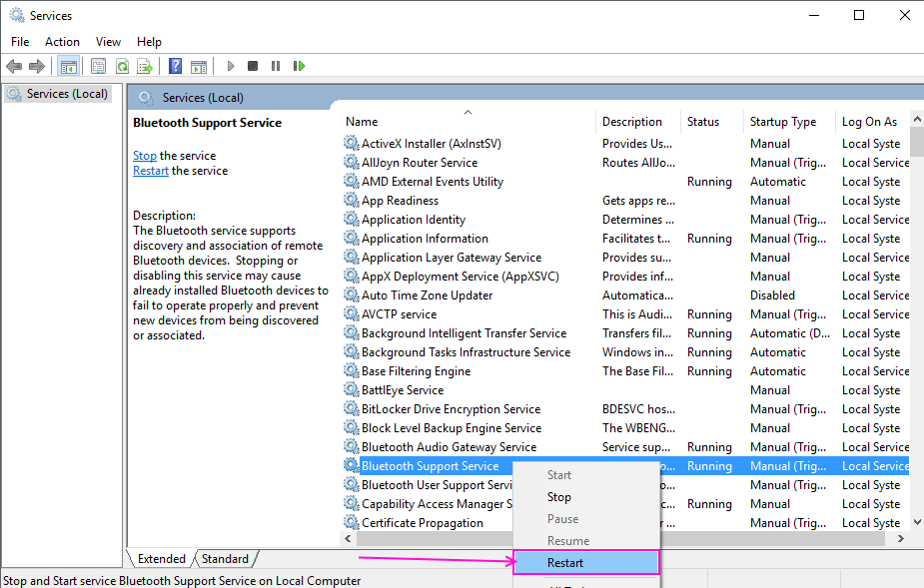The height and width of the screenshot is (588, 924).
Task: Select the Application Information row
Action: click(x=625, y=238)
